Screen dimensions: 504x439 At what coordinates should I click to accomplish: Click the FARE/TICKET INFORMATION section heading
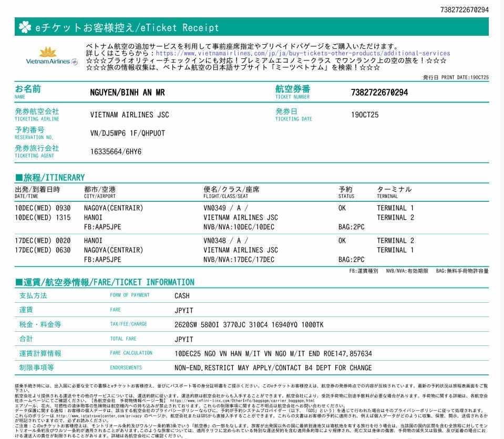click(x=105, y=282)
